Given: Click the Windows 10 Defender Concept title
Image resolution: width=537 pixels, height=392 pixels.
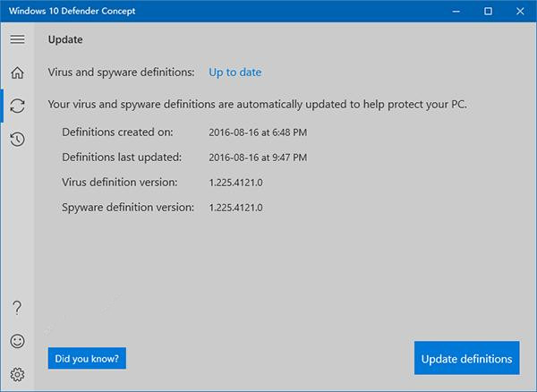Looking at the screenshot, I should coord(72,11).
